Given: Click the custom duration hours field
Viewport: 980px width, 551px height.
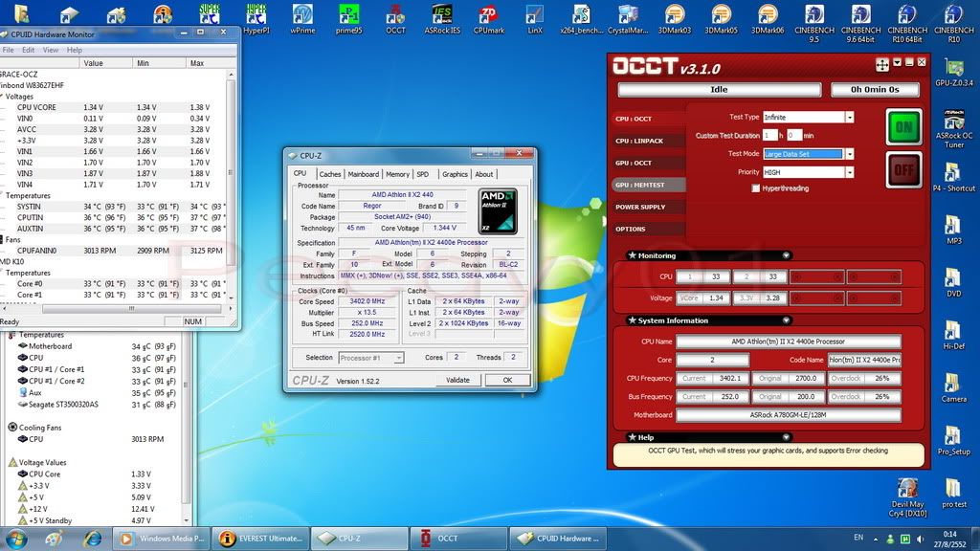Looking at the screenshot, I should [769, 135].
